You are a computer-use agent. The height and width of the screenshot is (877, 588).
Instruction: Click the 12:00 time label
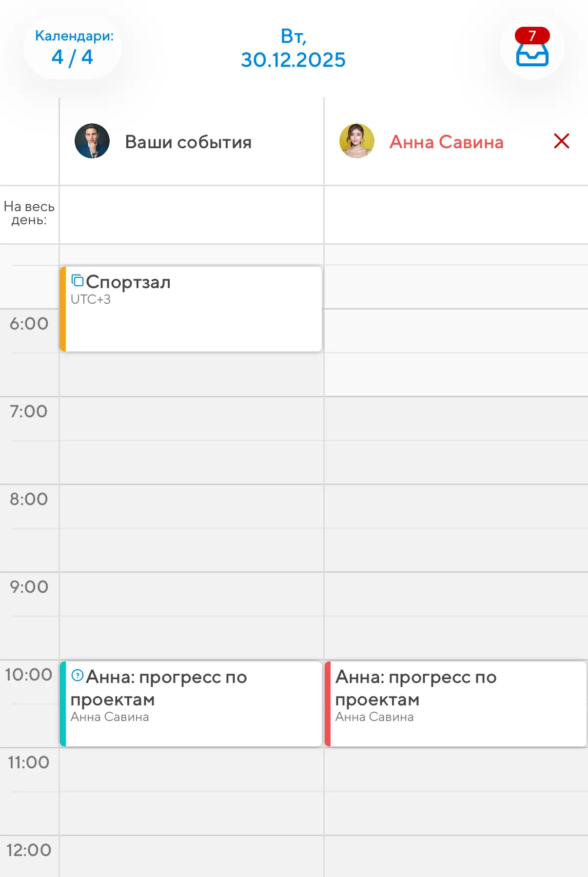click(29, 850)
